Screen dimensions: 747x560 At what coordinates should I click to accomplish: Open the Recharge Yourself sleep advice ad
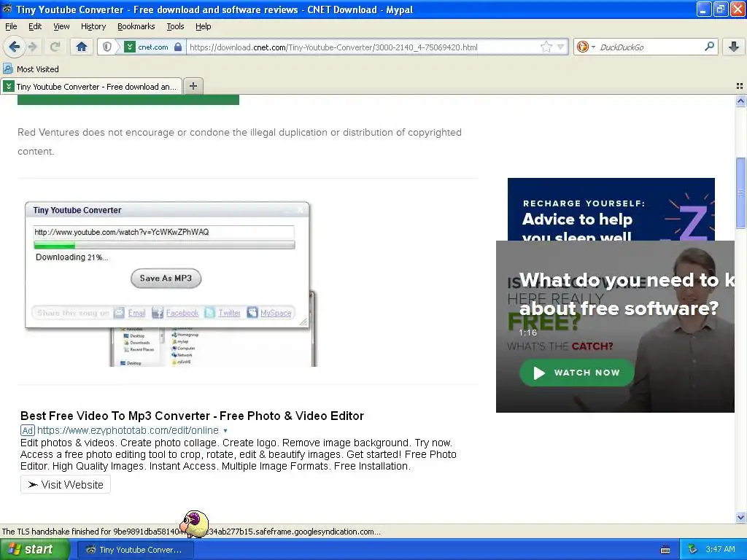[611, 209]
